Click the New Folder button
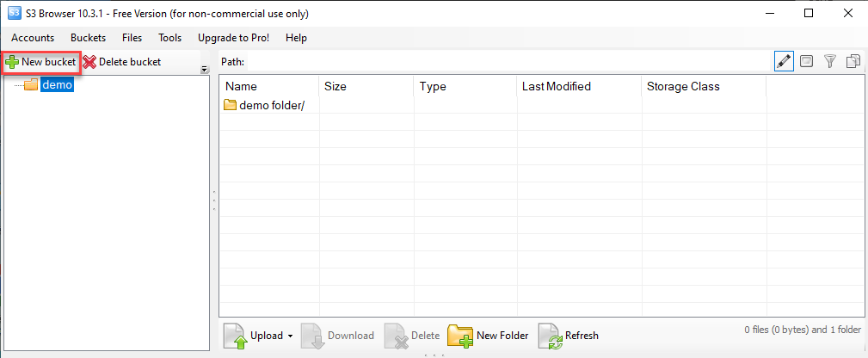The width and height of the screenshot is (868, 358). 489,336
